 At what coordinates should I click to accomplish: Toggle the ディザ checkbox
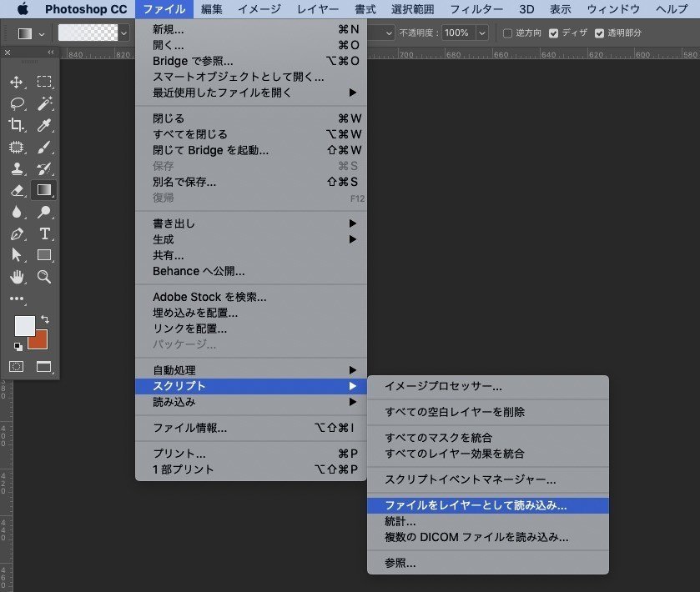tap(553, 33)
